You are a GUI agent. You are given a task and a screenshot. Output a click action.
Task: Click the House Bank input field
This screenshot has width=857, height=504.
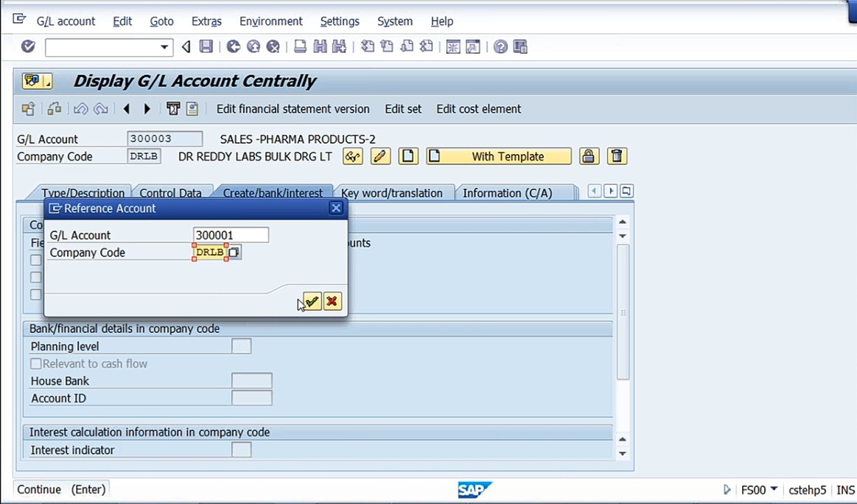pyautogui.click(x=251, y=380)
